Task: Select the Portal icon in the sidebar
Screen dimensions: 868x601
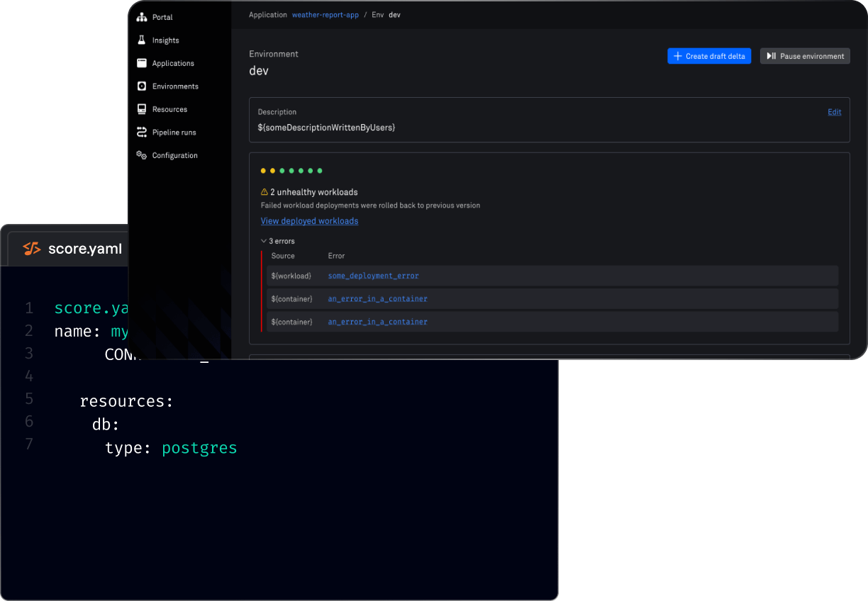Action: (x=142, y=17)
